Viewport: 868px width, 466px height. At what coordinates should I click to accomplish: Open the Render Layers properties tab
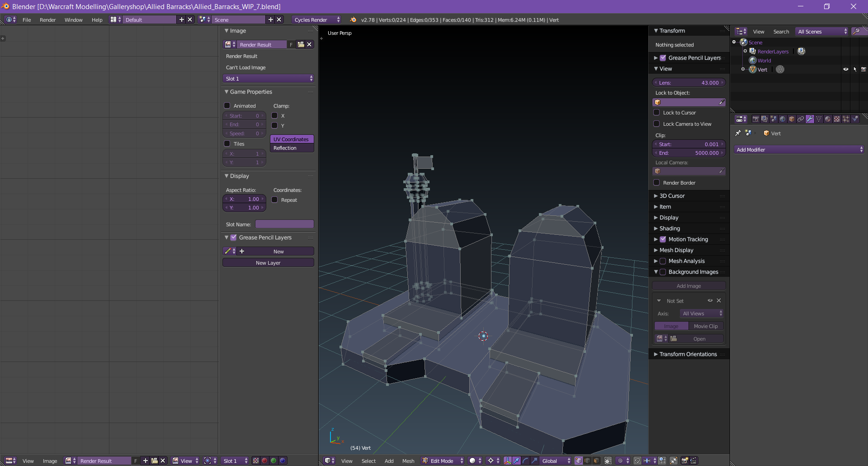(764, 119)
